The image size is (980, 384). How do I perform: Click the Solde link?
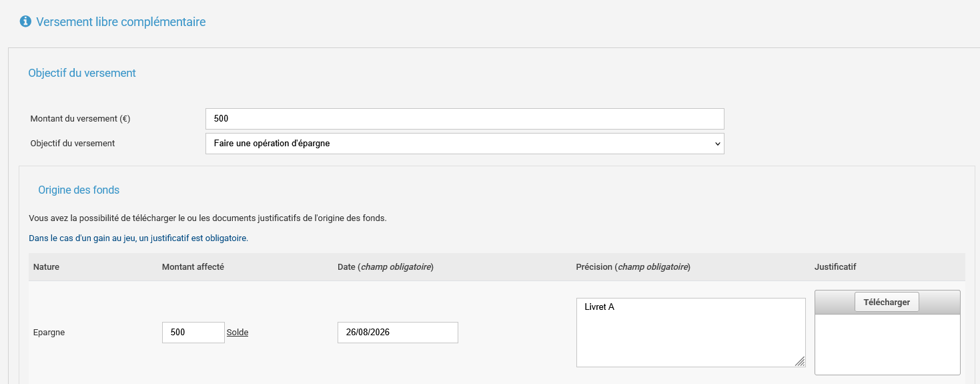237,333
